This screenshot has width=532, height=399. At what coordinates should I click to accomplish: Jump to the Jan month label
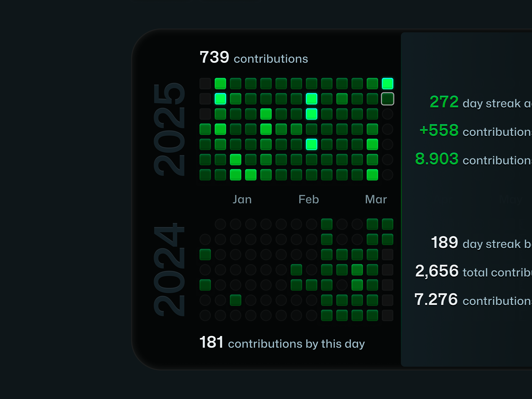coord(242,199)
